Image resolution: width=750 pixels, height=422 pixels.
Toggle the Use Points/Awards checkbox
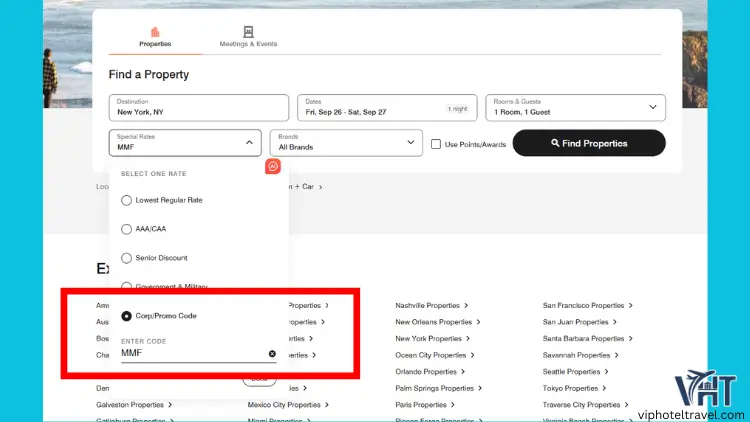coord(436,144)
